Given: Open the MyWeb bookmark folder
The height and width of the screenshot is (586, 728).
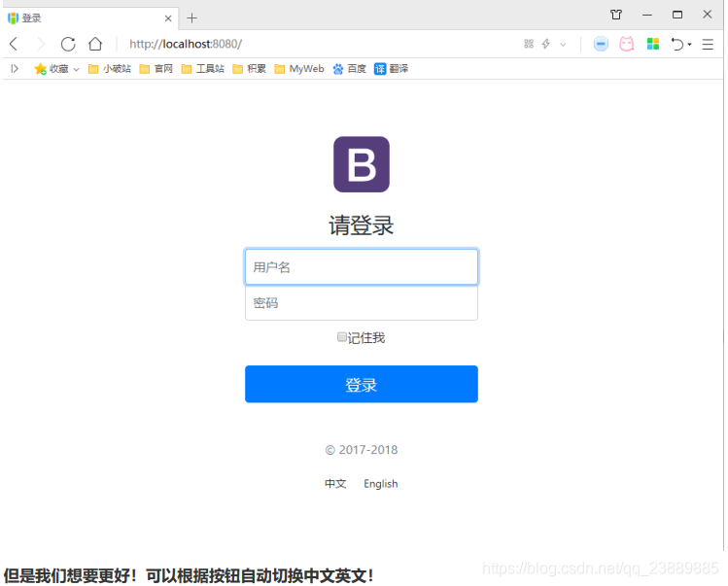Looking at the screenshot, I should (x=299, y=69).
